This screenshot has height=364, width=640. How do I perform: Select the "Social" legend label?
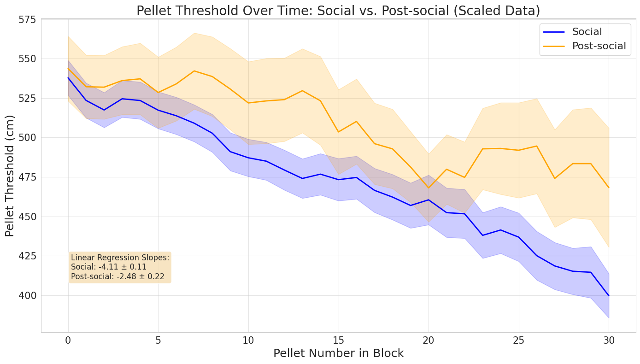(x=587, y=32)
